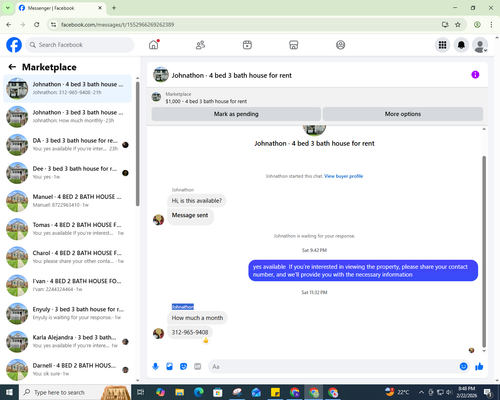Open the Darnell 4 BED 2 BATH conversation
Viewport: 500px width, 400px height.
coord(67,369)
